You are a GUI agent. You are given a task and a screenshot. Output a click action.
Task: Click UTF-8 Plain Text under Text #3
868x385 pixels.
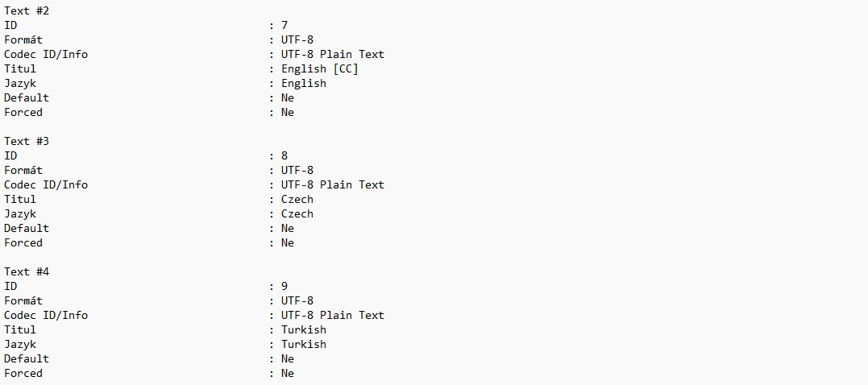[x=333, y=184]
